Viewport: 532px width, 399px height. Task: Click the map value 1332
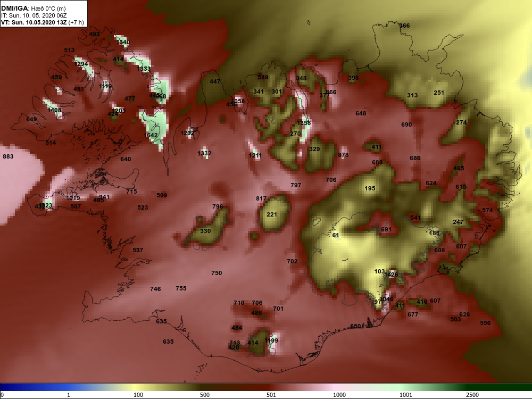[204, 153]
